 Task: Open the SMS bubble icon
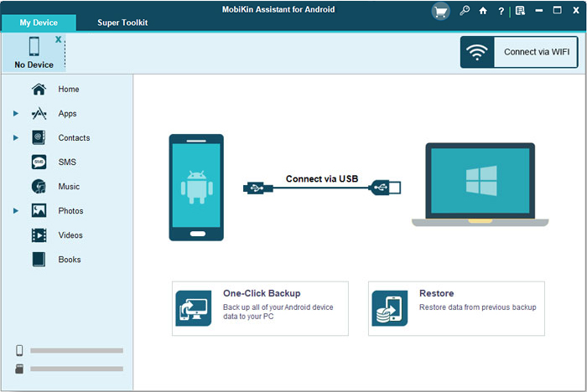(x=39, y=162)
